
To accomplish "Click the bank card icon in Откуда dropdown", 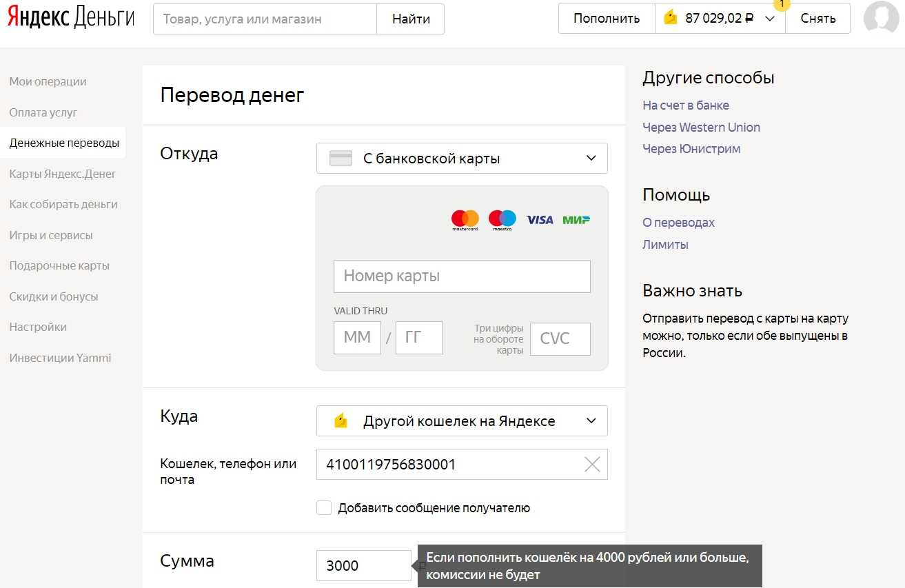I will point(341,159).
